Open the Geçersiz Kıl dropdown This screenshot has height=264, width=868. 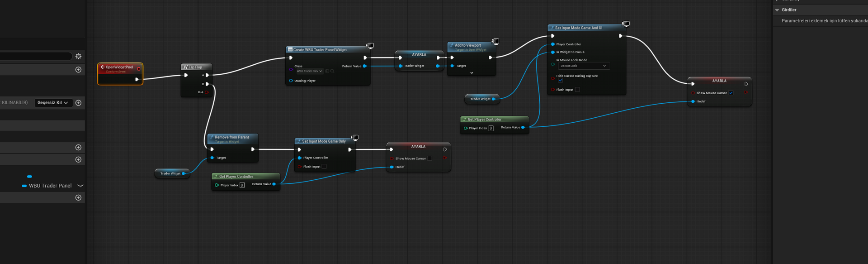(x=53, y=103)
